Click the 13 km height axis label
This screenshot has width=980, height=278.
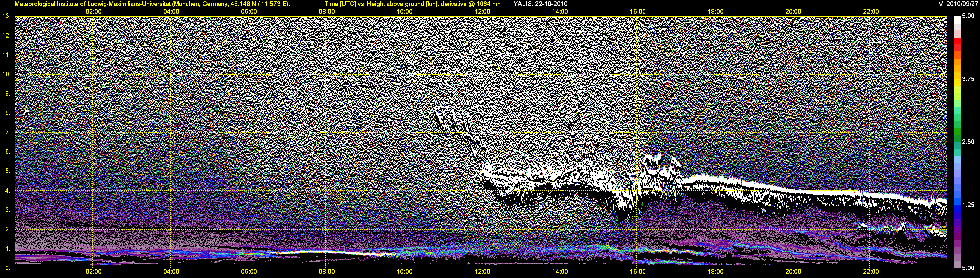(7, 16)
